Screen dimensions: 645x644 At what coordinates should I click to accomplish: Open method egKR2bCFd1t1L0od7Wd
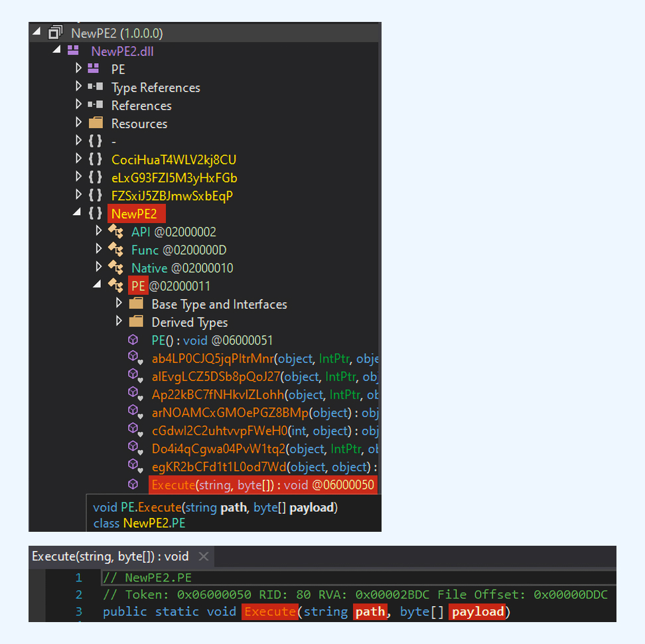click(265, 467)
